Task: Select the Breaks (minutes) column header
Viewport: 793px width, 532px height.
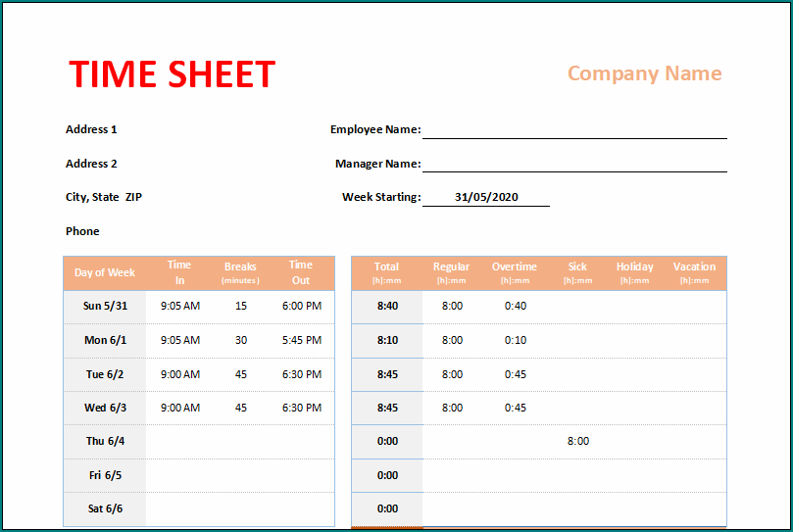Action: click(x=240, y=272)
